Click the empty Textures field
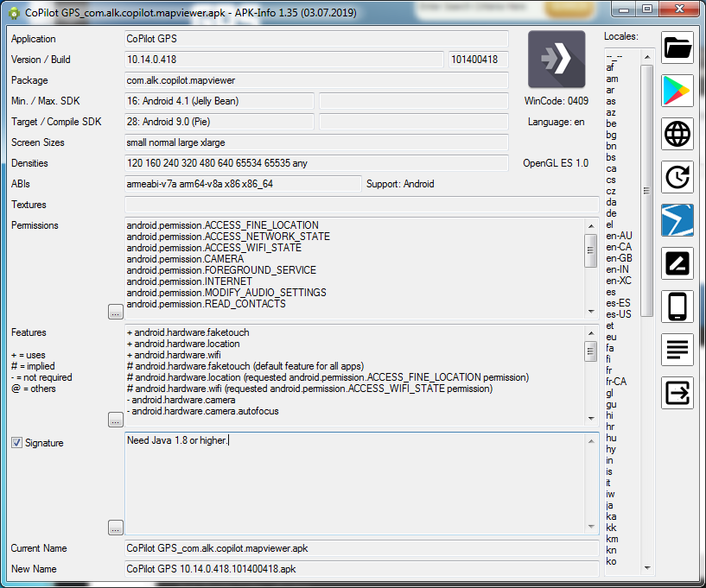Viewport: 706px width, 588px height. (361, 205)
